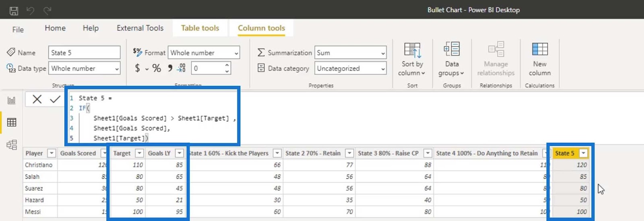Image resolution: width=644 pixels, height=221 pixels.
Task: Decrease decimal places with down stepper
Action: (x=227, y=71)
